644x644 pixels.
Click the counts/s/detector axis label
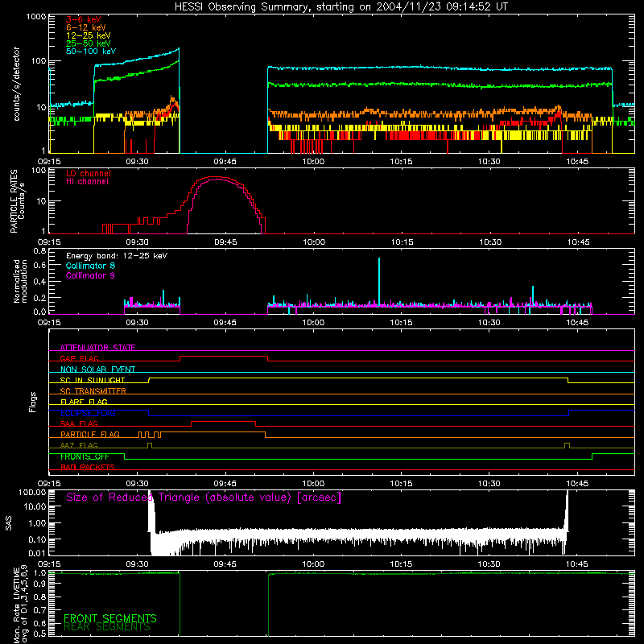click(16, 84)
